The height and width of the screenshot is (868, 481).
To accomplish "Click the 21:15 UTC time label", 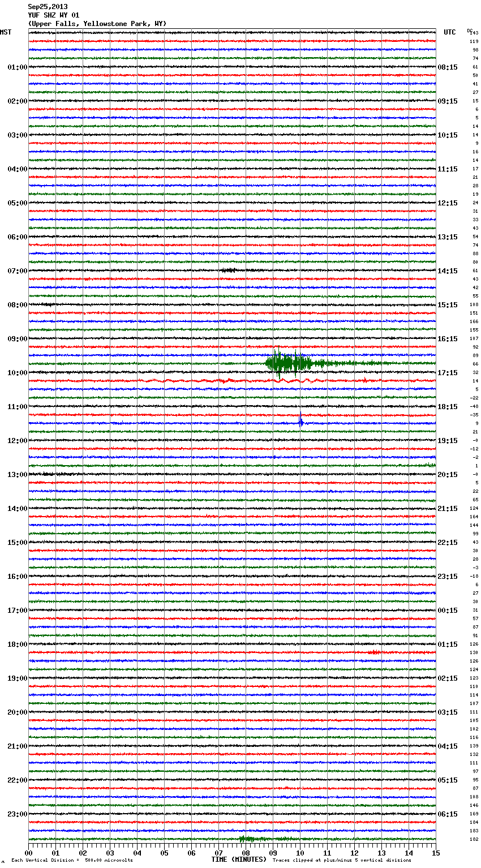I will 448,509.
